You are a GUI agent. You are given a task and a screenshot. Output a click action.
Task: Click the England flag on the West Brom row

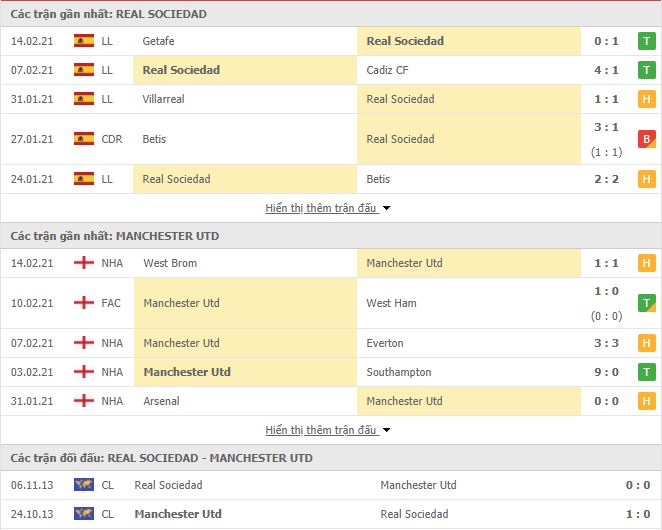84,263
